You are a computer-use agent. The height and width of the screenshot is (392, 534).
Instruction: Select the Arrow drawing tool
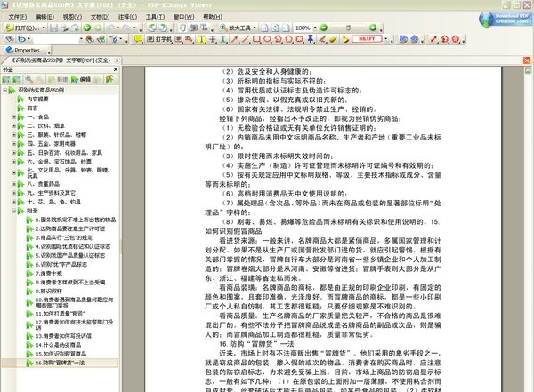click(x=234, y=39)
